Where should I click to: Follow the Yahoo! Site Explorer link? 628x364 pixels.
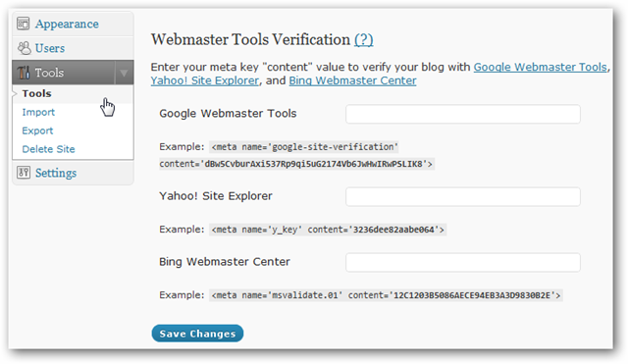(205, 80)
